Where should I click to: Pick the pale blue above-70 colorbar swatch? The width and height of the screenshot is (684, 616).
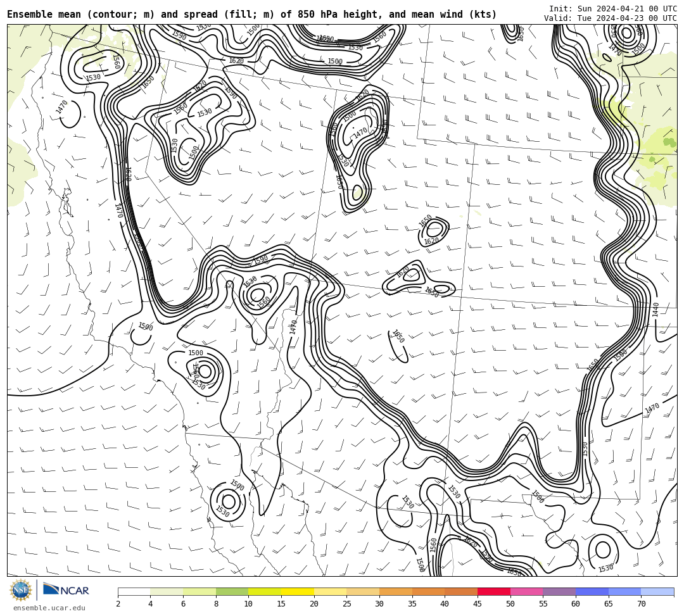coord(657,591)
